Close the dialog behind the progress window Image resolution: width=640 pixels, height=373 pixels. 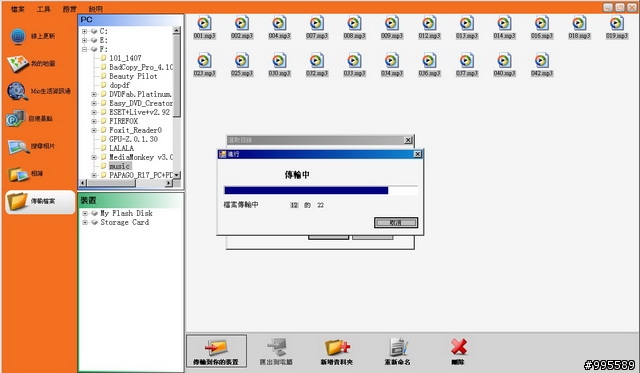click(x=408, y=140)
